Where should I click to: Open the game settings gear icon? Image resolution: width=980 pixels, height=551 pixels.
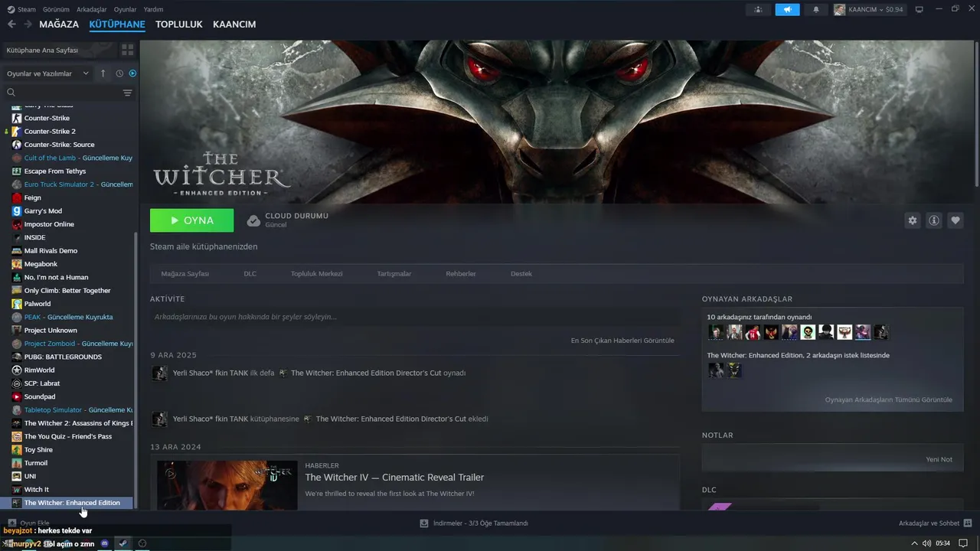point(913,220)
